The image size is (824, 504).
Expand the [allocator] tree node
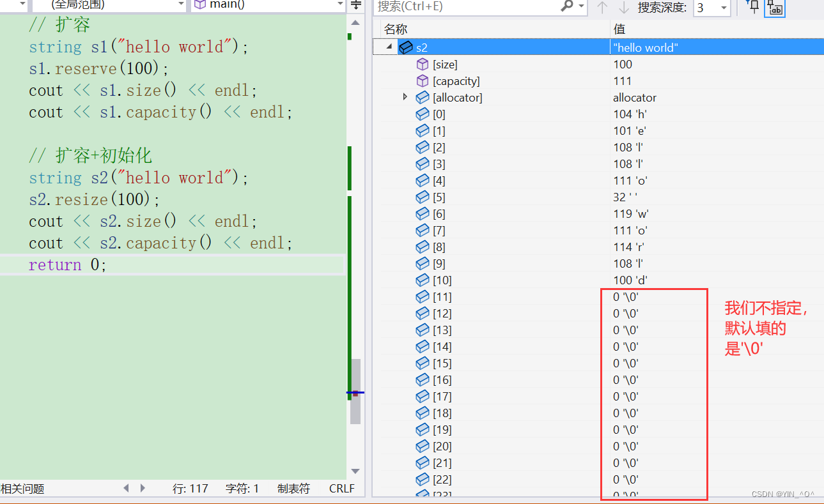tap(405, 97)
